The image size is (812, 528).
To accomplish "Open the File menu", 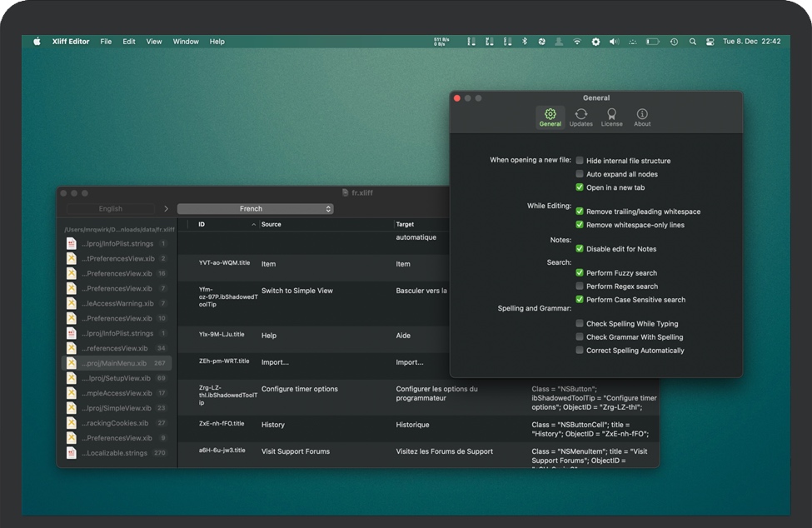I will coord(106,42).
